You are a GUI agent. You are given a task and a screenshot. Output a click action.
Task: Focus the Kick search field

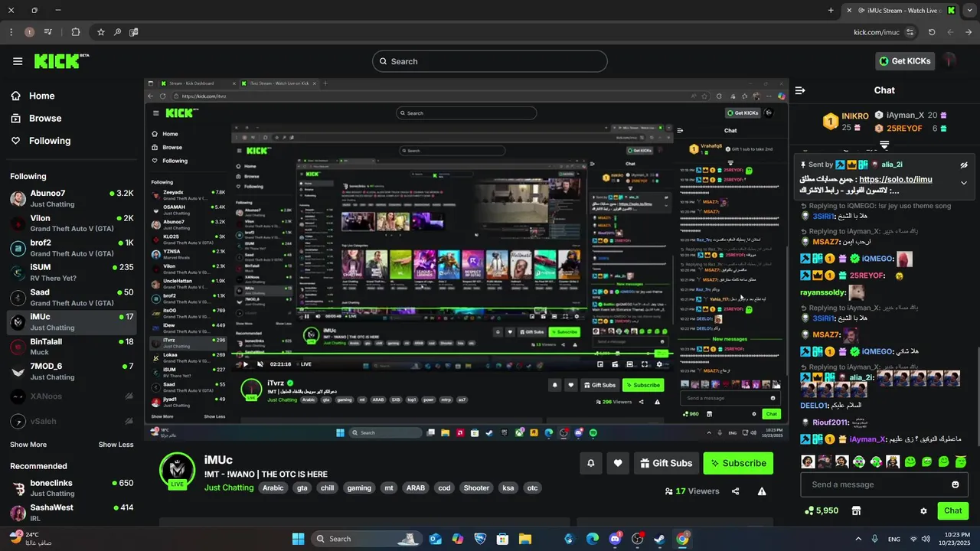coord(490,61)
